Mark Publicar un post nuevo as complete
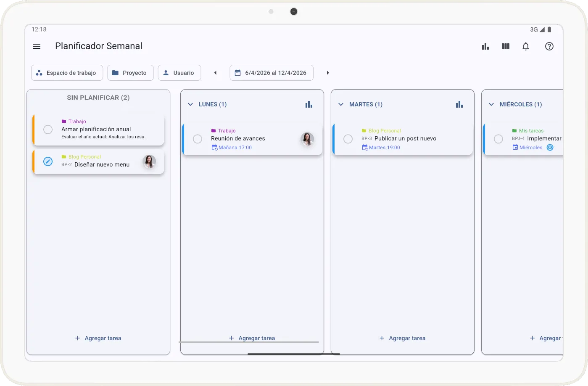 [348, 139]
